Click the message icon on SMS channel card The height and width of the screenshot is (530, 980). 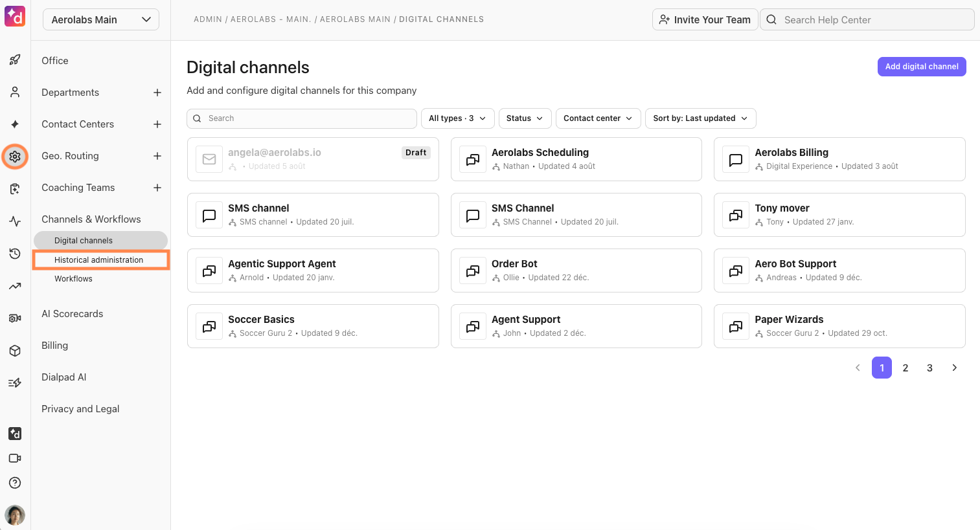209,215
